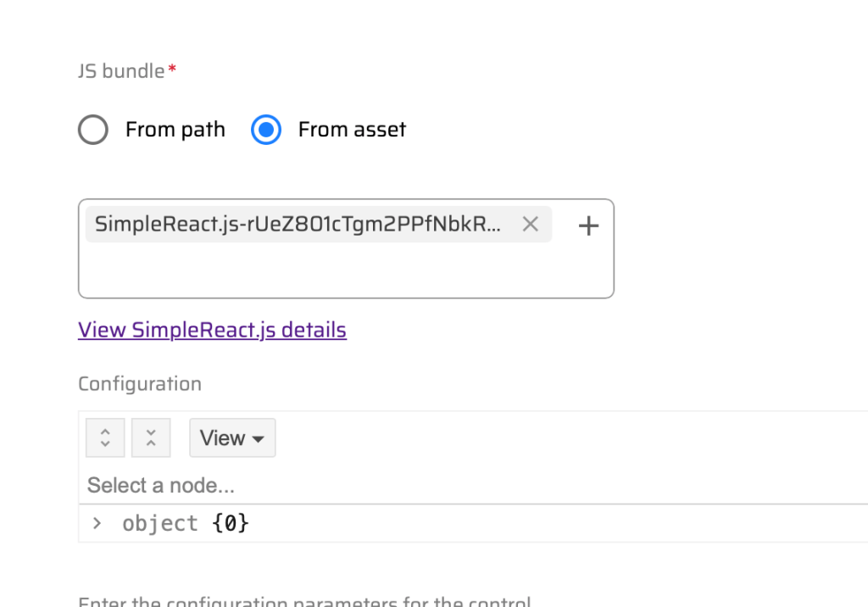Image resolution: width=868 pixels, height=607 pixels.
Task: Click the empty area inside the asset box
Action: click(x=339, y=271)
